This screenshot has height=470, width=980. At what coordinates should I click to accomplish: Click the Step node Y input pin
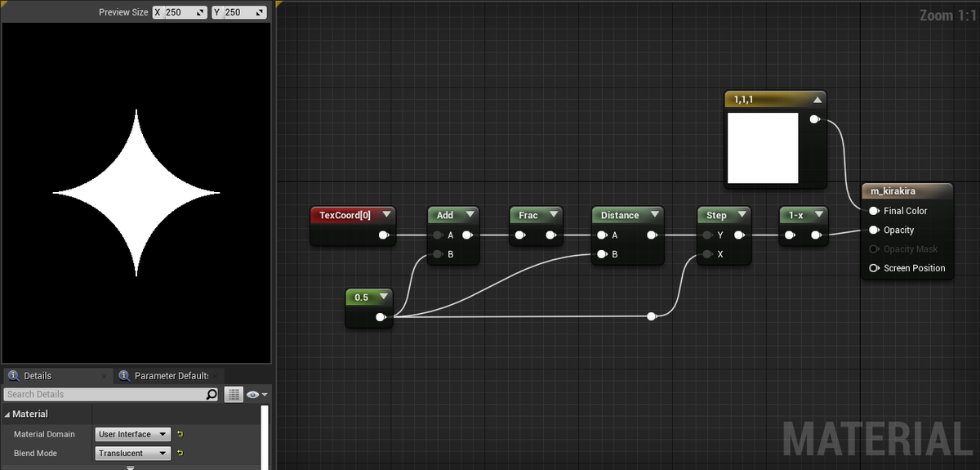(x=708, y=235)
